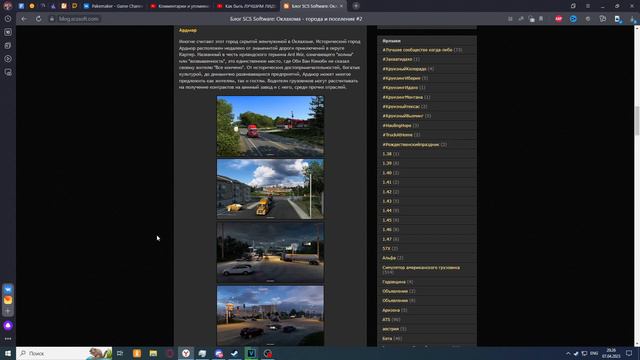Open the Бета label link

387,338
